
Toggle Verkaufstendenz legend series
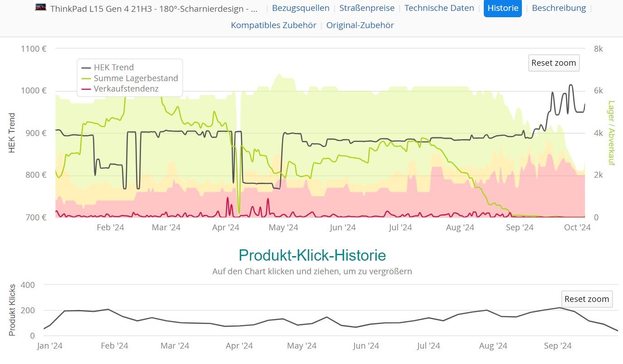pos(120,88)
